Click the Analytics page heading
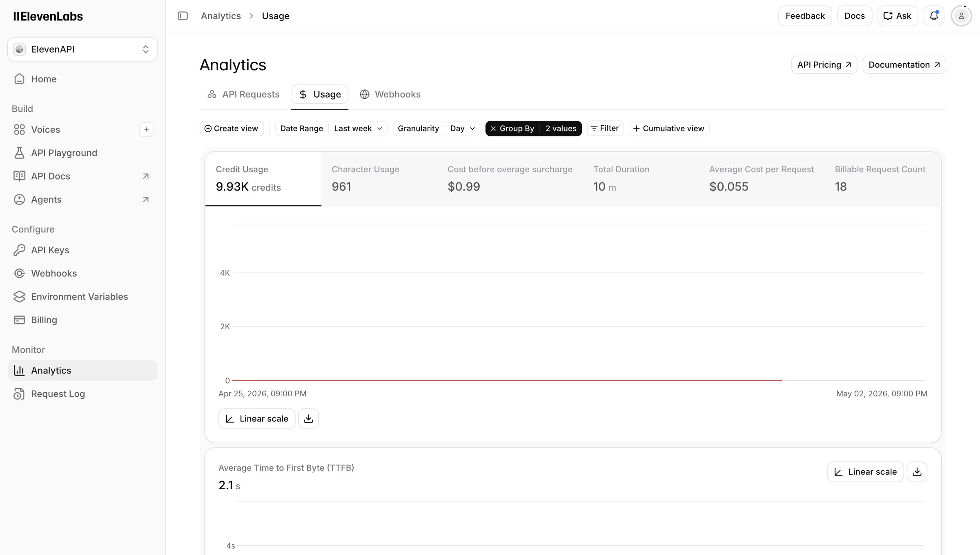The width and height of the screenshot is (980, 555). tap(233, 65)
